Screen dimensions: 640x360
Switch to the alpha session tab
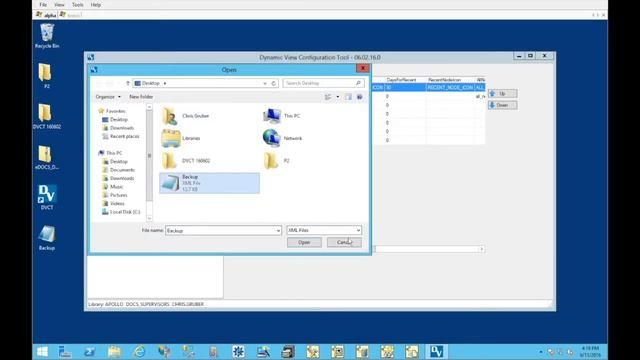tap(46, 15)
